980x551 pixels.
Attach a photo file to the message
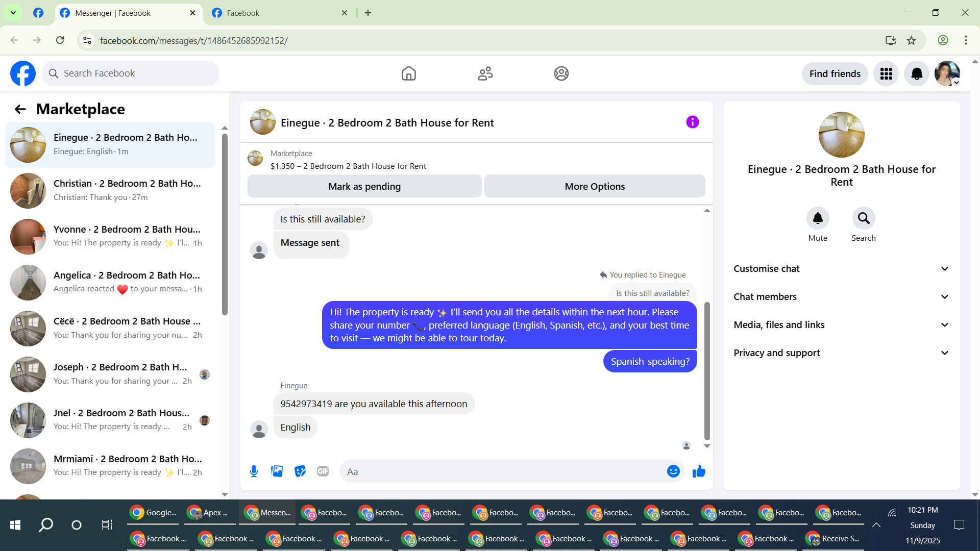277,471
